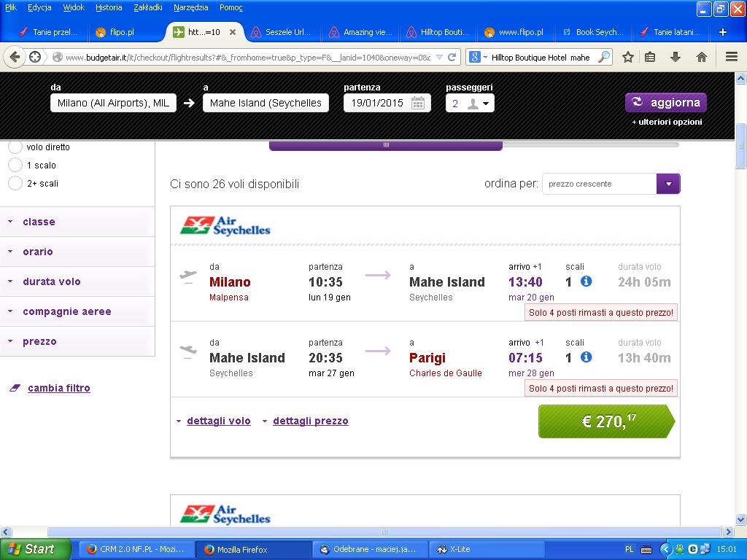Image resolution: width=747 pixels, height=560 pixels.
Task: Expand the durata volo filter section
Action: click(77, 282)
